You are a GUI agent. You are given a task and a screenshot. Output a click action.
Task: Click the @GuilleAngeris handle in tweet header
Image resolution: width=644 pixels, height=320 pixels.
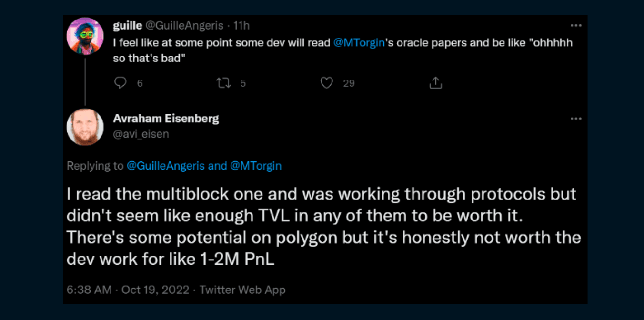point(183,26)
